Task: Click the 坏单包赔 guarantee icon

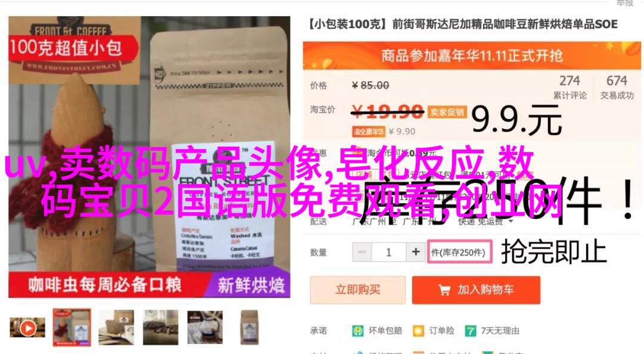Action: [x=358, y=331]
